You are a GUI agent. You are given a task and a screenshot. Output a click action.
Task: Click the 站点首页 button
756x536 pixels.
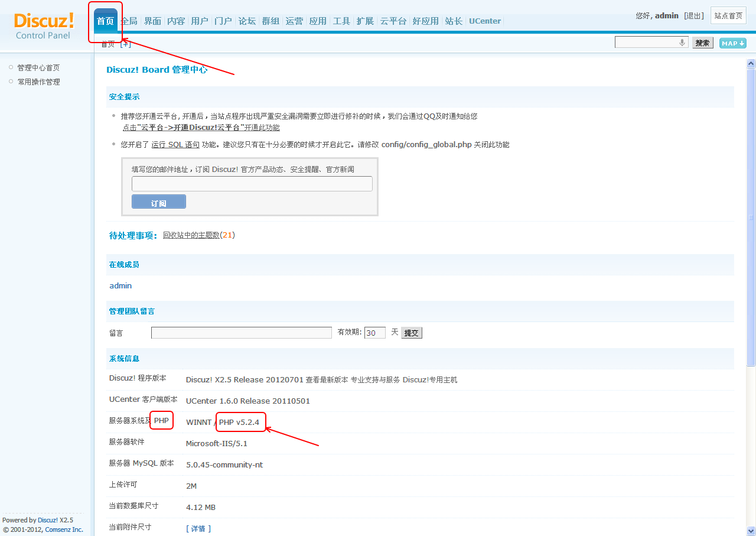click(x=728, y=15)
